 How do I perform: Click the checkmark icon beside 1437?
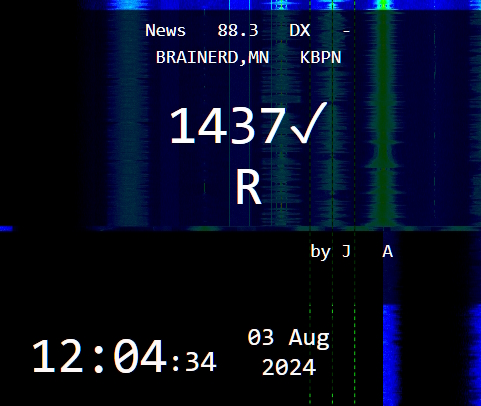coord(308,123)
